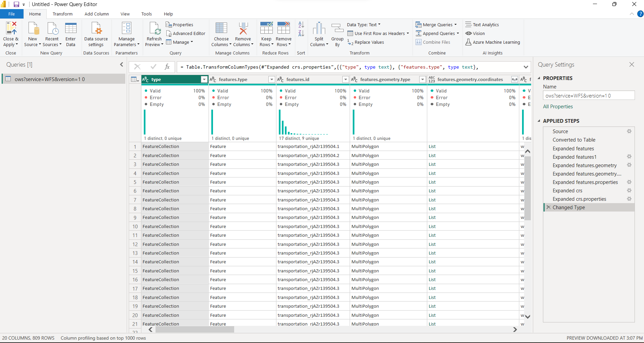Click the Enter Data icon
Image resolution: width=644 pixels, height=343 pixels.
click(71, 28)
